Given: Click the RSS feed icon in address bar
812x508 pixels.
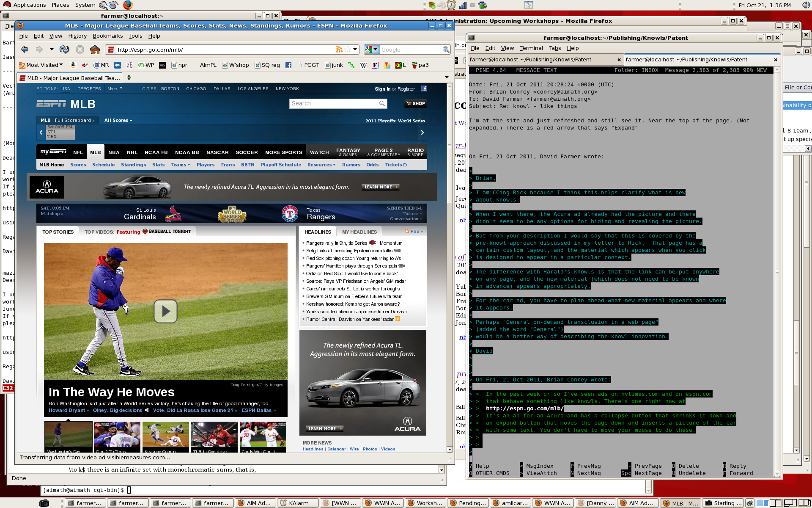Looking at the screenshot, I should [339, 50].
